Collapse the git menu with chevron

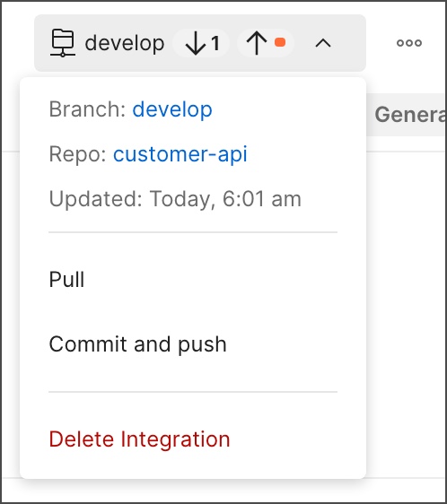pyautogui.click(x=323, y=43)
